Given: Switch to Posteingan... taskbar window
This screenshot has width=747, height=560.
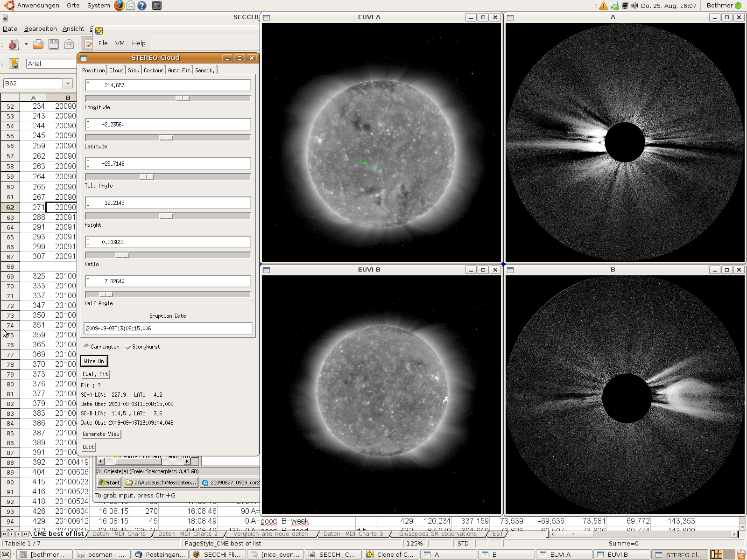Looking at the screenshot, I should pyautogui.click(x=160, y=554).
